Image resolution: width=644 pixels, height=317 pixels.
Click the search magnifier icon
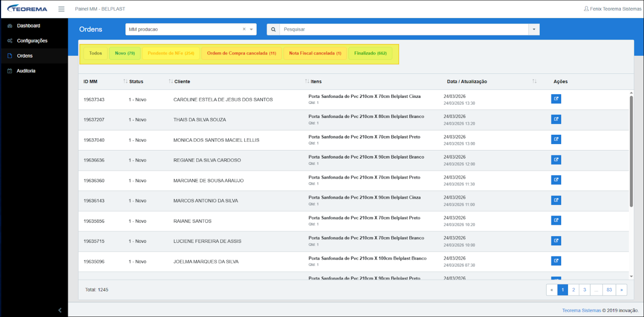[273, 29]
